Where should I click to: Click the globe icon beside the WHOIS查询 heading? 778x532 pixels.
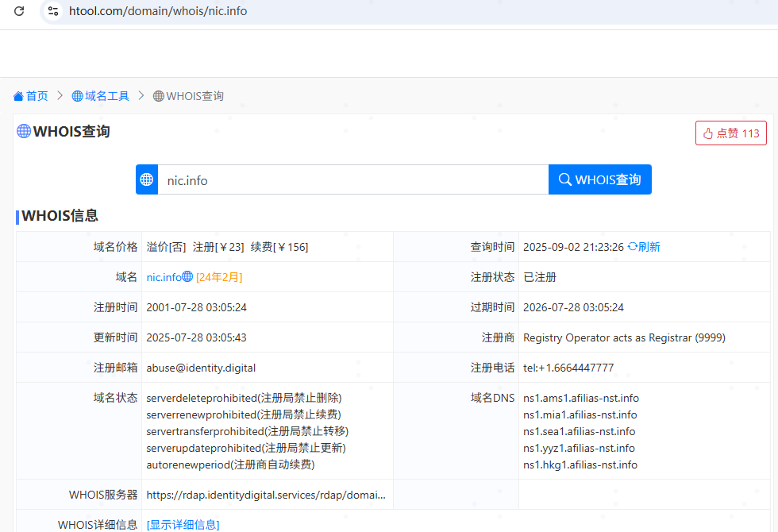(x=24, y=131)
